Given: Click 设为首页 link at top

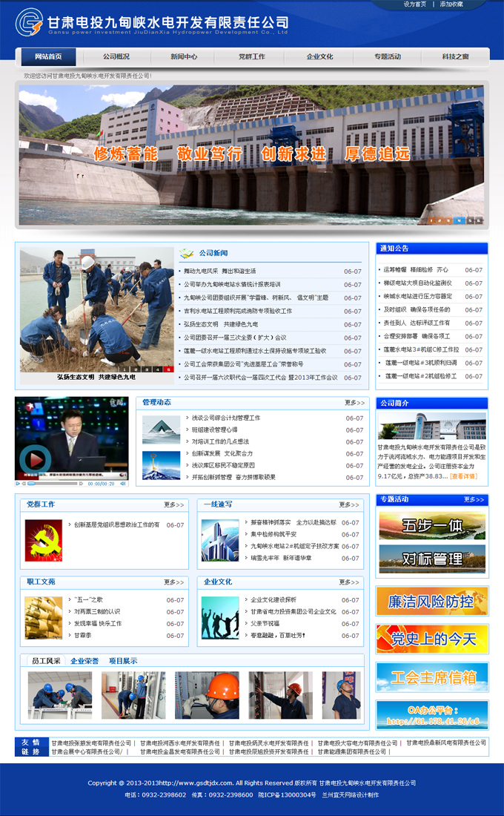Looking at the screenshot, I should click(415, 4).
